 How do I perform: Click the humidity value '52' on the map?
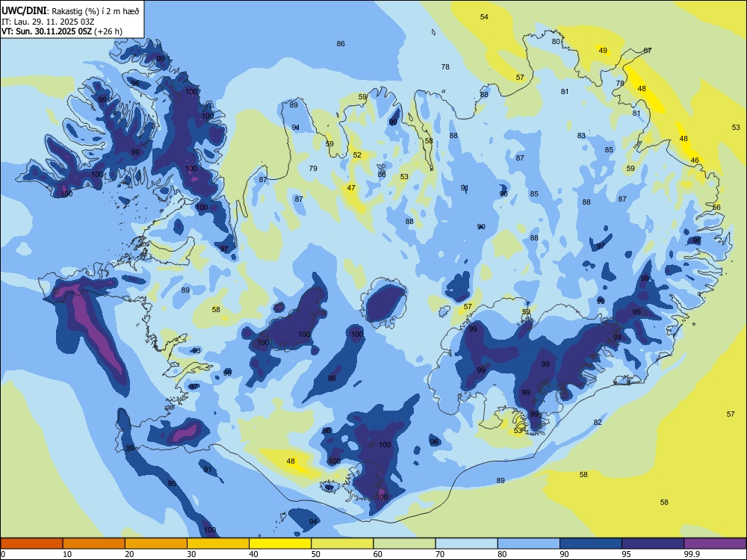coord(357,155)
